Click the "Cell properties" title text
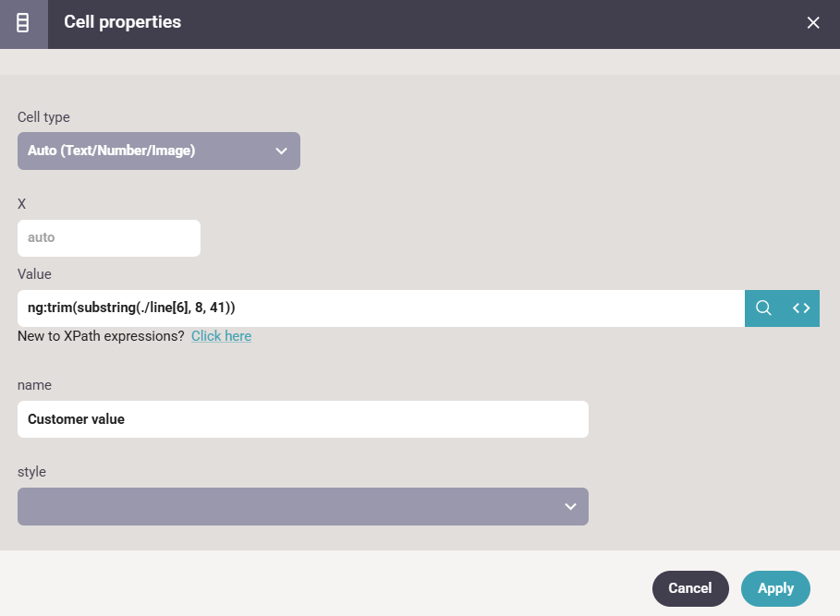 pyautogui.click(x=122, y=22)
